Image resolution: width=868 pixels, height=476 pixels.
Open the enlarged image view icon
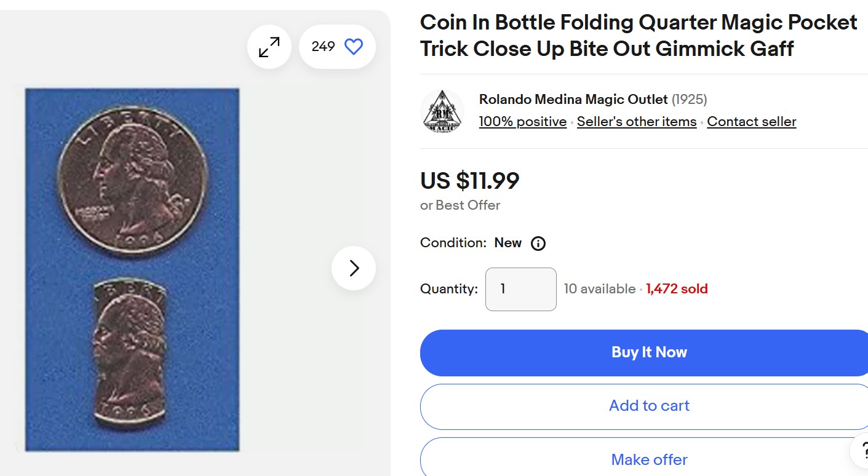coord(269,47)
